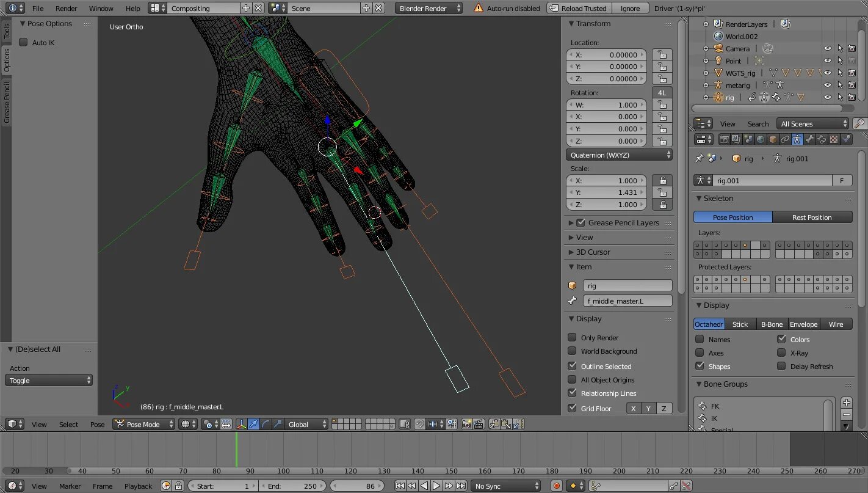
Task: Hide the Camera object via eye icon
Action: pos(828,48)
